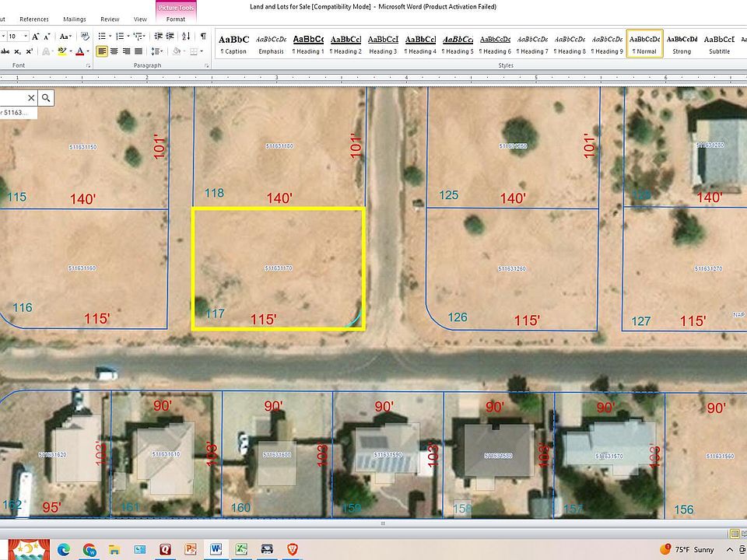Decrease paragraph indent
747x560 pixels.
pyautogui.click(x=159, y=37)
